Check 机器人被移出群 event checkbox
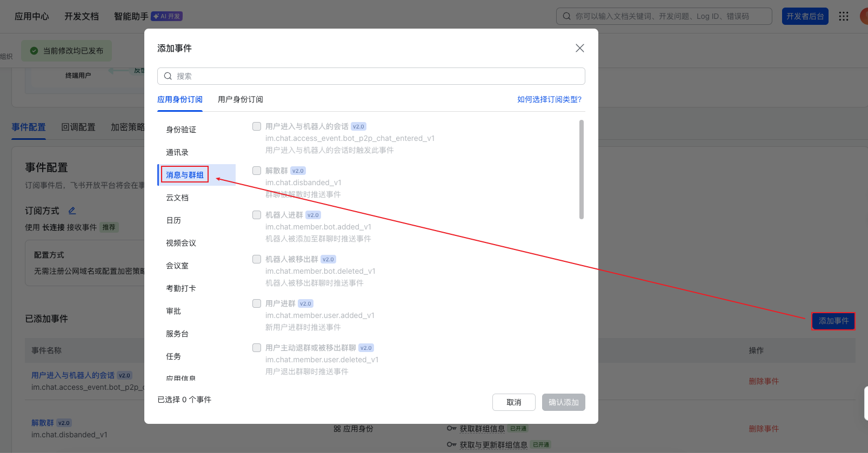Screen dimensions: 868x453 [257, 259]
